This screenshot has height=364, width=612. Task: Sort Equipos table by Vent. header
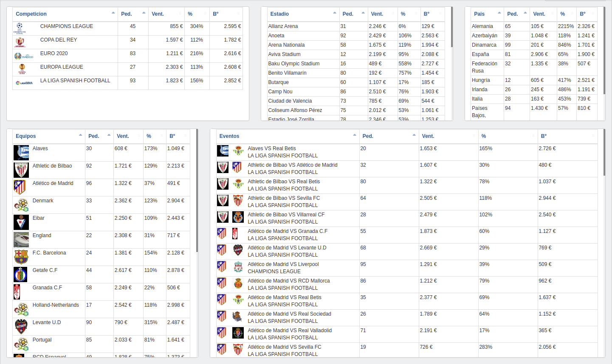(128, 136)
